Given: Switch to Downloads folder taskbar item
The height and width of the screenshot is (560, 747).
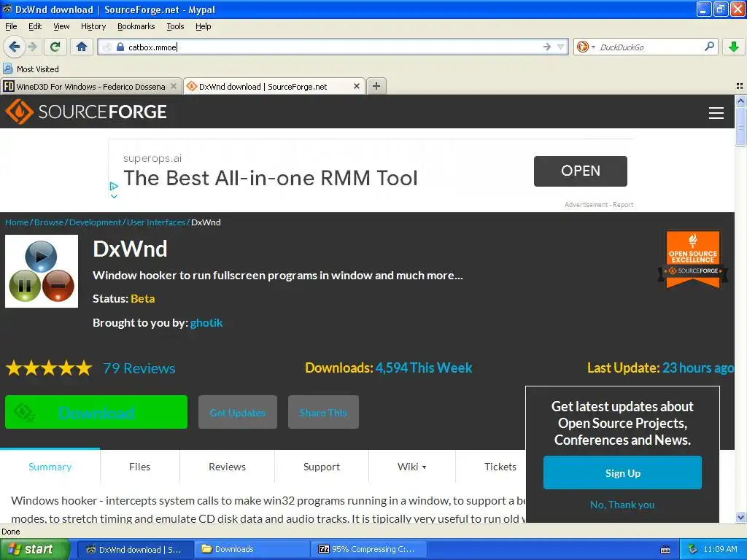Looking at the screenshot, I should click(252, 549).
